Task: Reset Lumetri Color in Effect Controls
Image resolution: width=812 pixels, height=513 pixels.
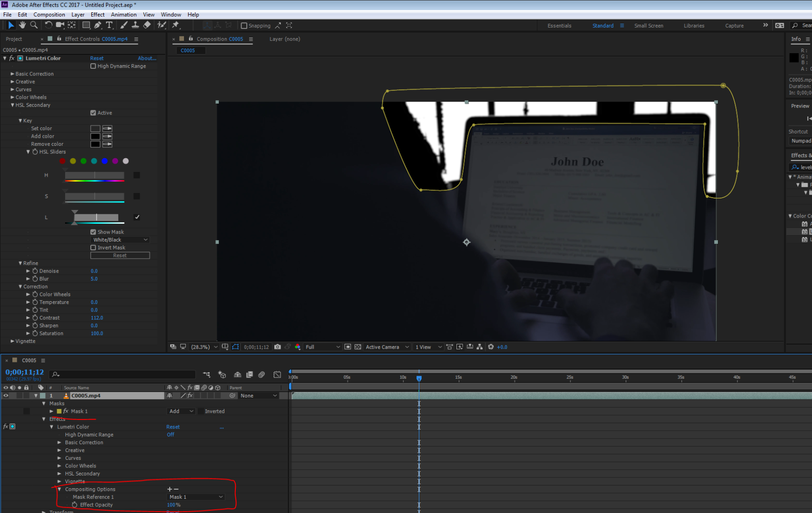Action: coord(97,58)
